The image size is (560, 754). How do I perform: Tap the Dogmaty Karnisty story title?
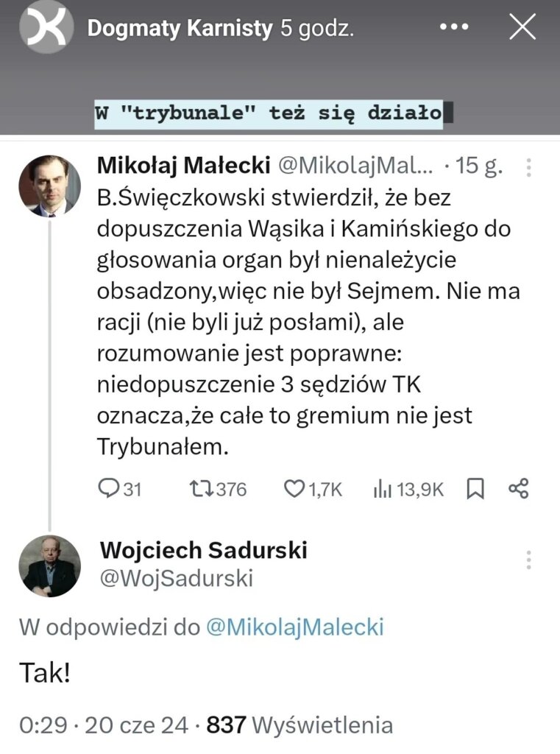pyautogui.click(x=180, y=29)
